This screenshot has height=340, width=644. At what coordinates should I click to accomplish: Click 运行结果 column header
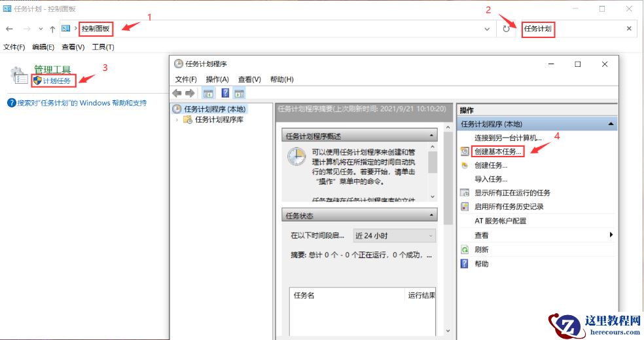[421, 295]
